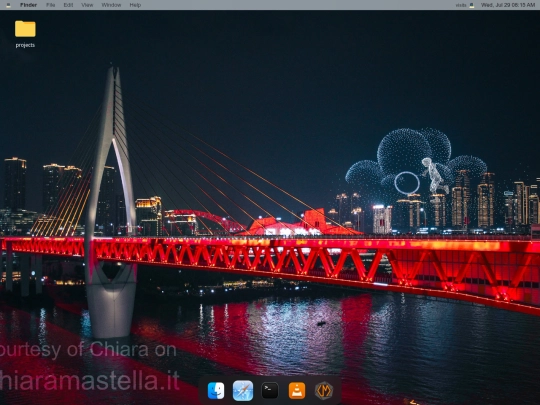
Task: Open the View menu
Action: [x=87, y=5]
